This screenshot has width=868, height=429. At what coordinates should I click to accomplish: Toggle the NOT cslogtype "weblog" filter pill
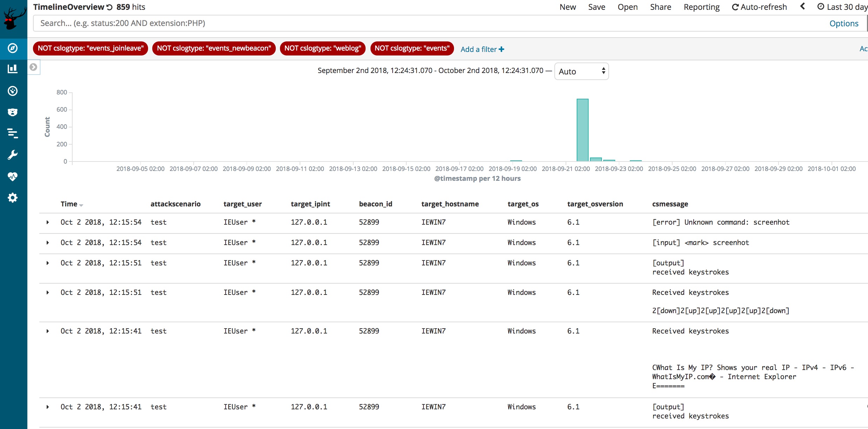click(322, 48)
